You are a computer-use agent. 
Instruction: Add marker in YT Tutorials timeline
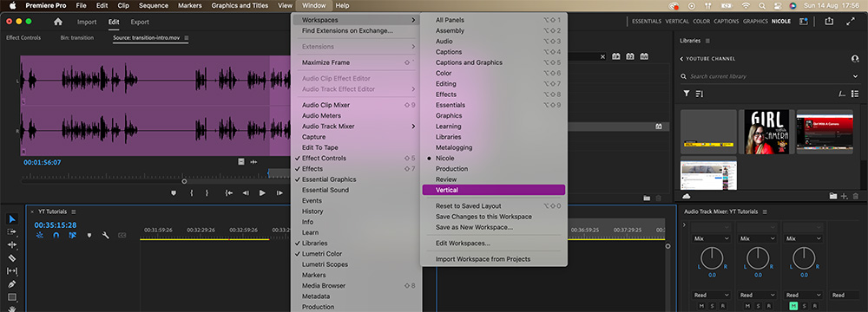coord(89,235)
